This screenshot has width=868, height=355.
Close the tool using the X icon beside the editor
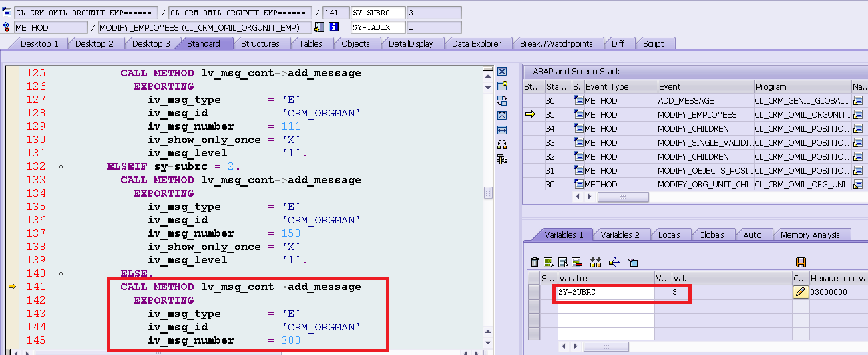(502, 72)
